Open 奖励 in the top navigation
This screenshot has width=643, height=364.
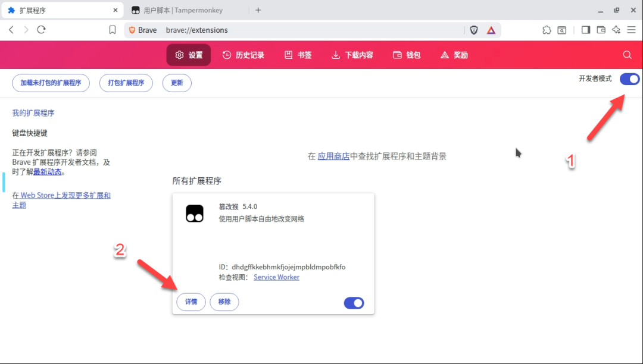click(x=454, y=55)
